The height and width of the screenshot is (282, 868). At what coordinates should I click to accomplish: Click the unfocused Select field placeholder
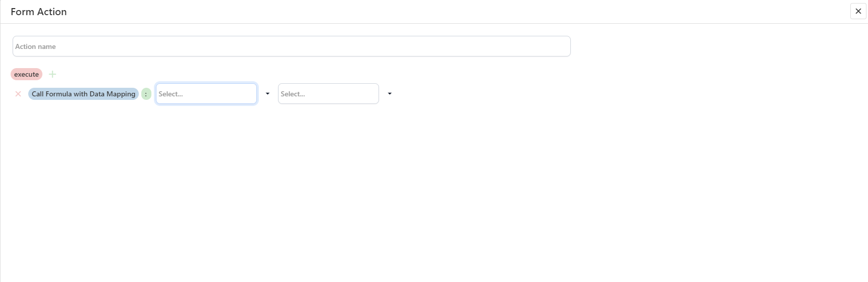pyautogui.click(x=293, y=94)
